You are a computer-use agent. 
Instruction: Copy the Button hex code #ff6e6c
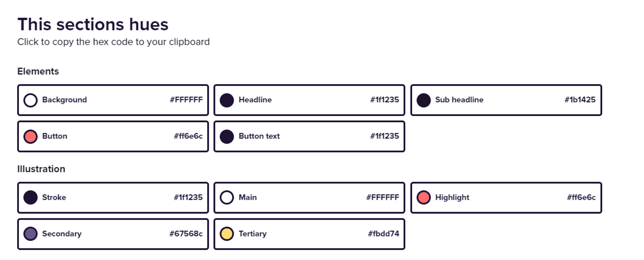tap(188, 136)
